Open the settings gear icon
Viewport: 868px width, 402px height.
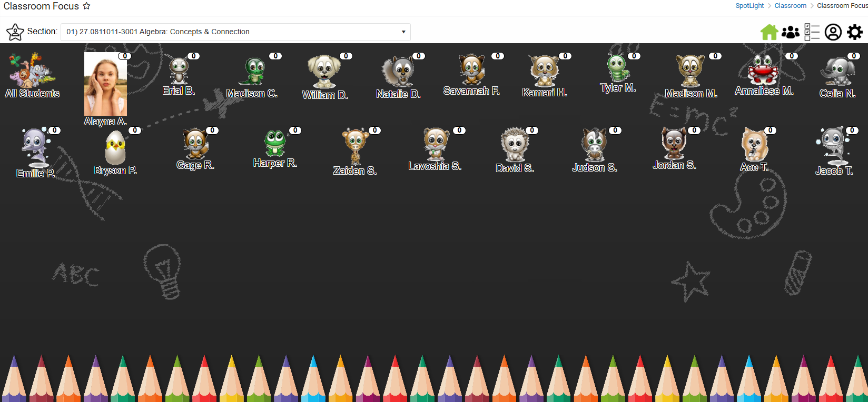[855, 32]
